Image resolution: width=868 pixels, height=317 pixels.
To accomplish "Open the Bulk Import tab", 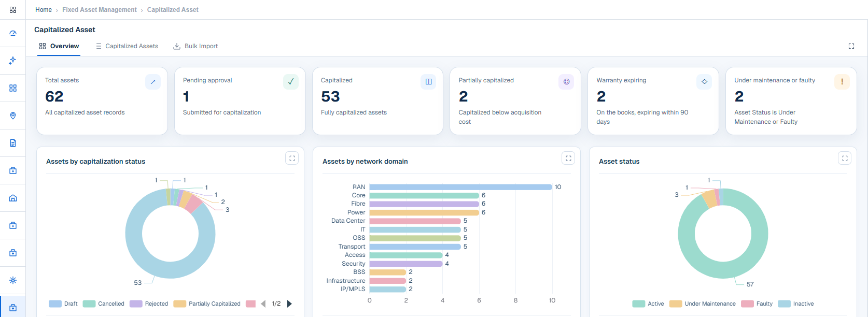I will pyautogui.click(x=195, y=46).
